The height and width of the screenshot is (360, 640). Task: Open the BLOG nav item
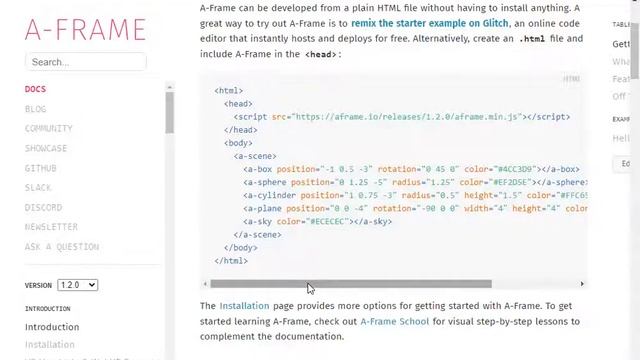point(36,109)
